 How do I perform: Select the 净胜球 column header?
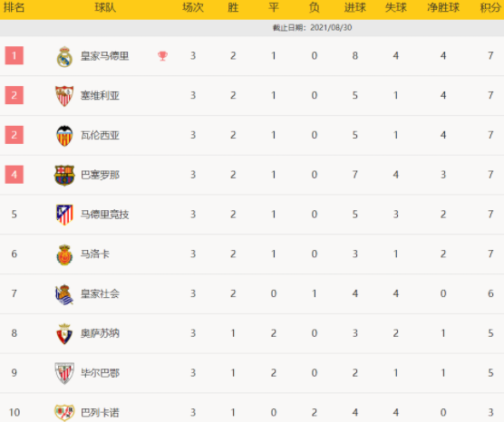pos(443,7)
